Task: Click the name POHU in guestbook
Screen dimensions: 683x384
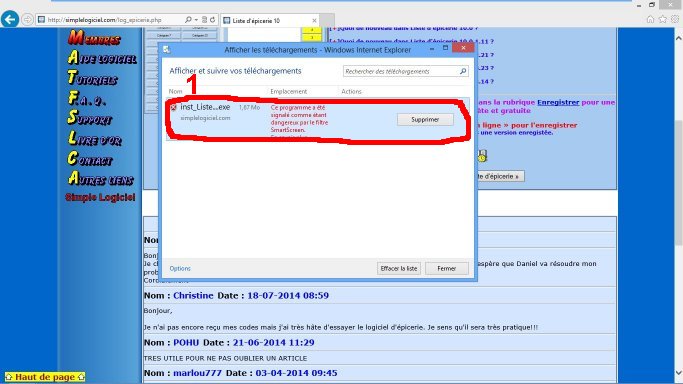Action: click(186, 342)
